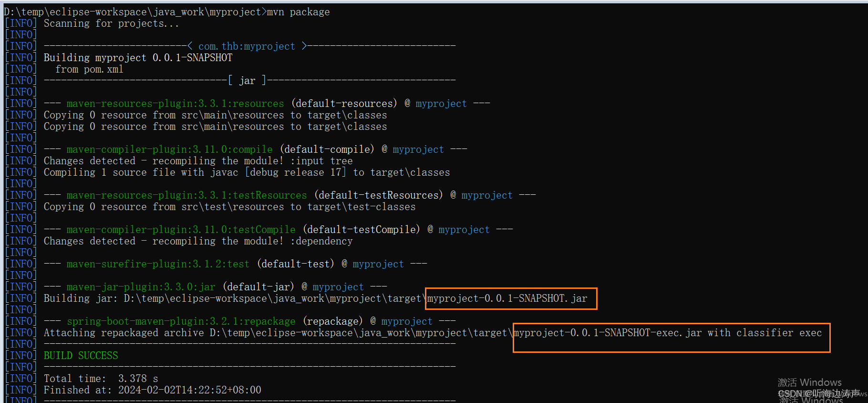
Task: Click 'spring-boot-maven-plugin:3.2.1:repackage' text
Action: tap(181, 321)
